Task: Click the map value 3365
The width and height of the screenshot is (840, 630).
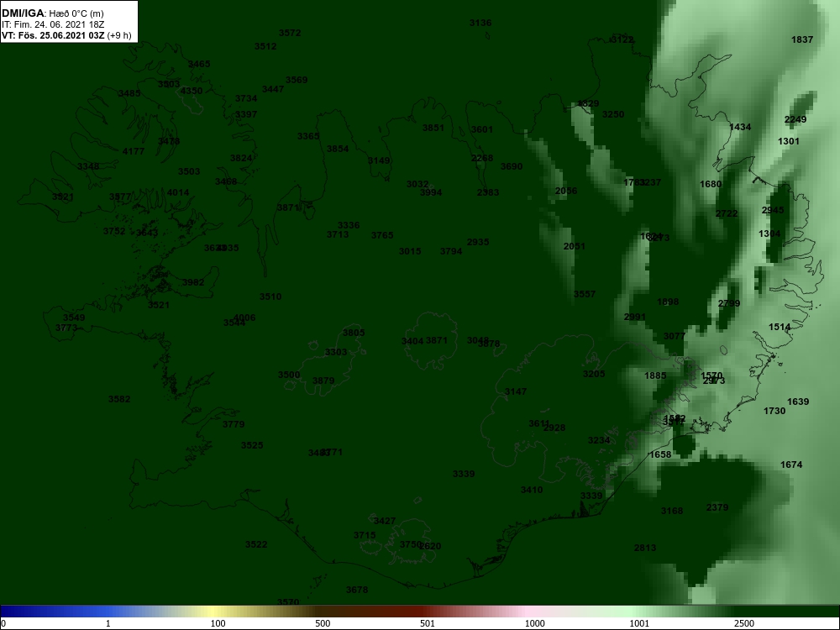Action: 308,137
